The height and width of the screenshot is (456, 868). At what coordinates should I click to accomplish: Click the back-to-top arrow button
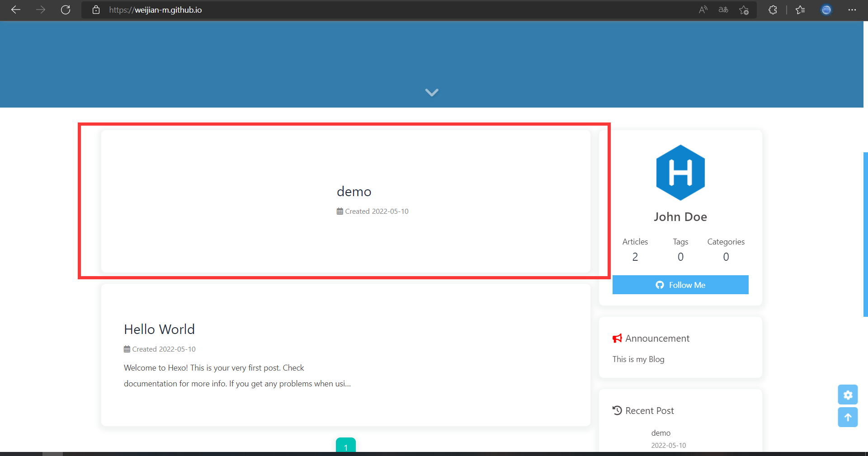[x=848, y=417]
